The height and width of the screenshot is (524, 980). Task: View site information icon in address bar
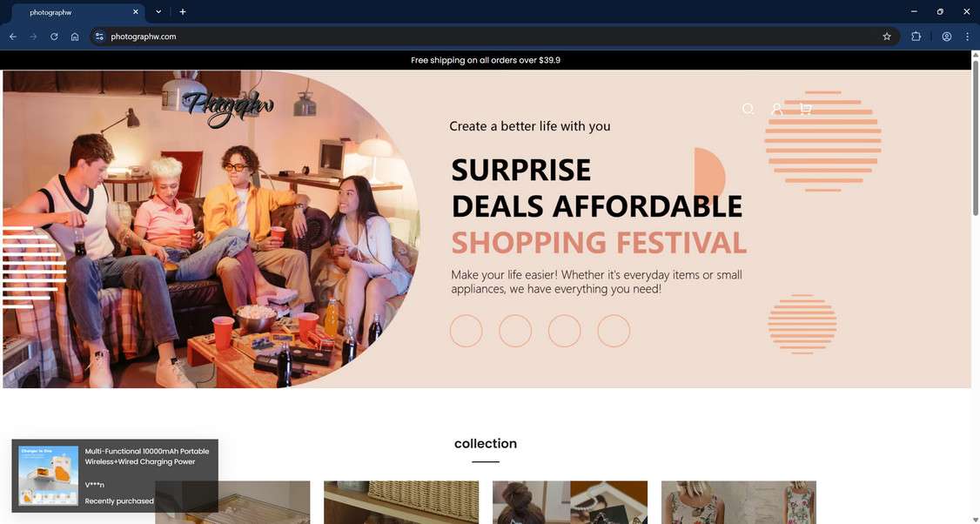coord(99,37)
